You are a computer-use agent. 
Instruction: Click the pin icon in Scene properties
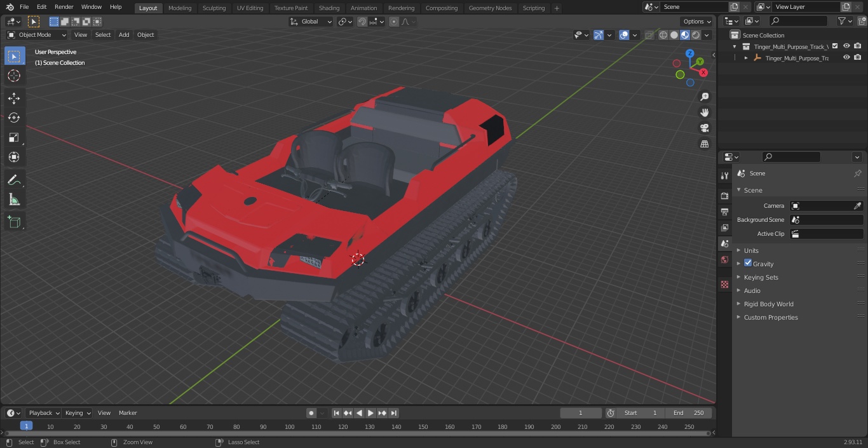[857, 173]
